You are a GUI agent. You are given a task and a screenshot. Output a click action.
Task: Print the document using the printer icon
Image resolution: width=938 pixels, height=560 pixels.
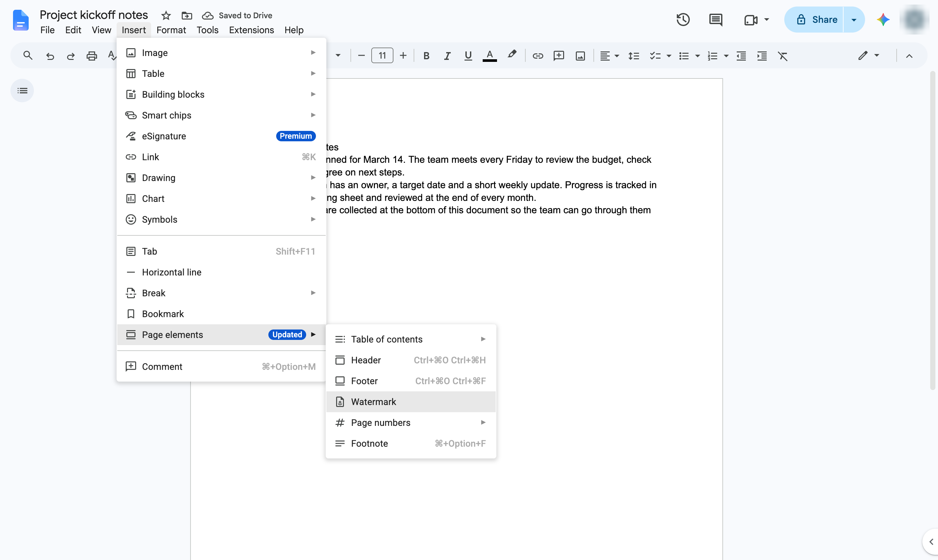(92, 56)
